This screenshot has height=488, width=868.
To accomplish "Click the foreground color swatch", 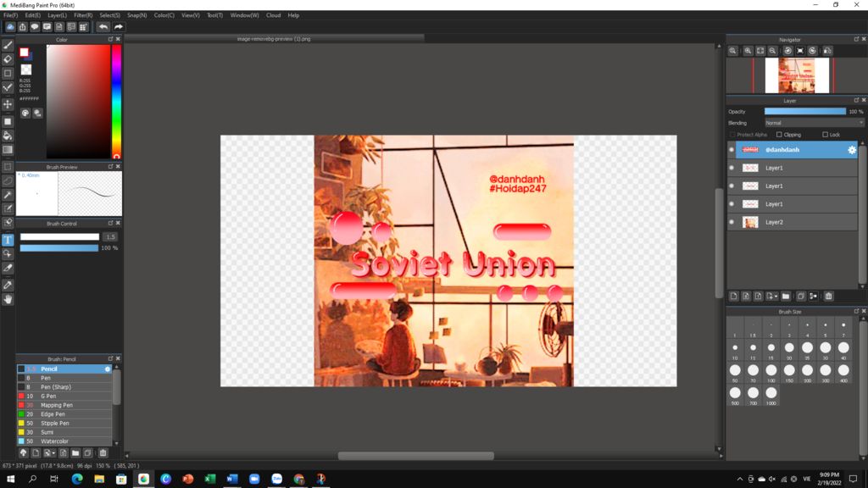I will click(24, 52).
